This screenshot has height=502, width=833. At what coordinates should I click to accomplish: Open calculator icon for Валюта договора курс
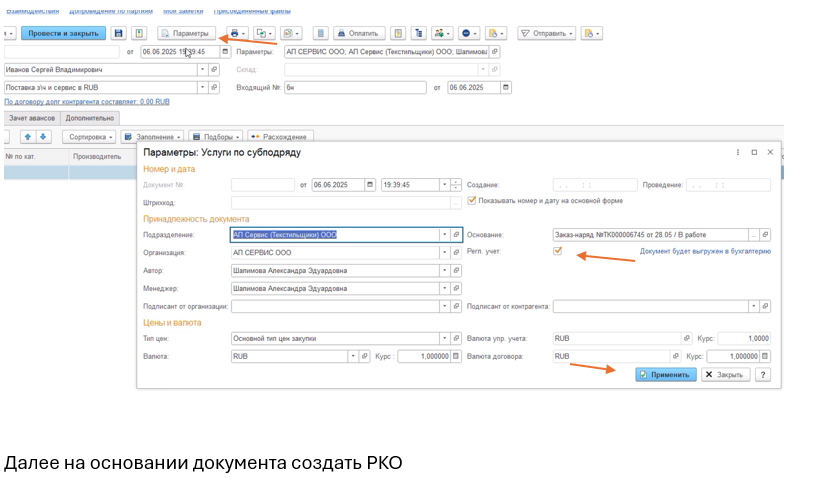[x=766, y=356]
